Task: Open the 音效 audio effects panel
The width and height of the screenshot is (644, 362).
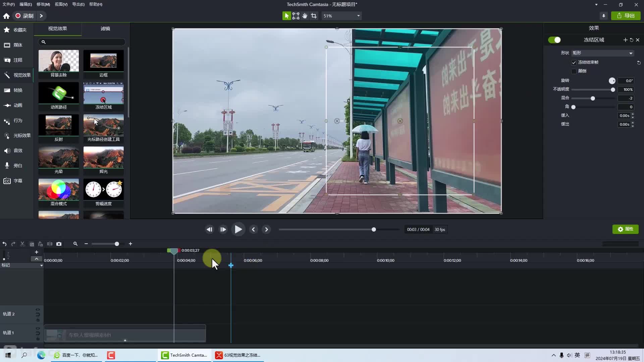Action: coord(16,150)
